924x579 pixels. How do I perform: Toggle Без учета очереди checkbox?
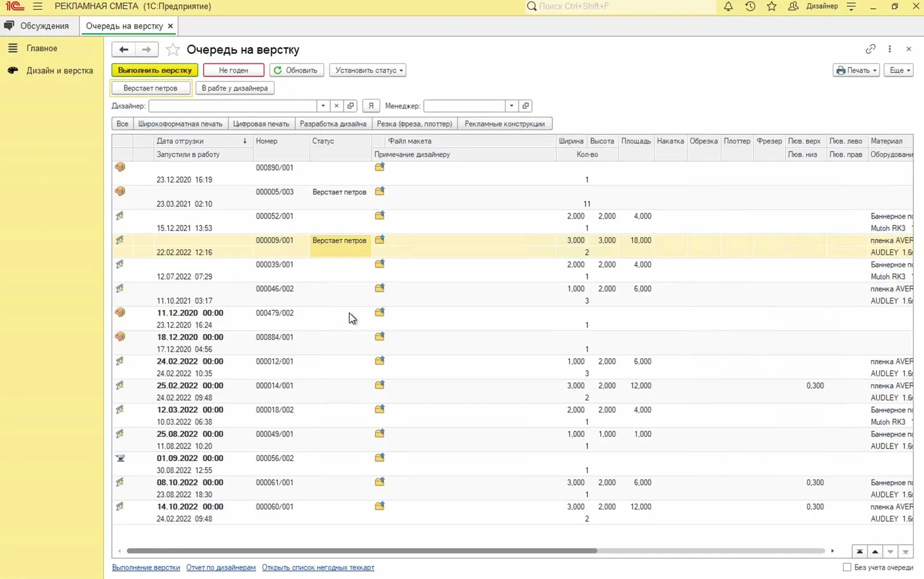pyautogui.click(x=847, y=567)
